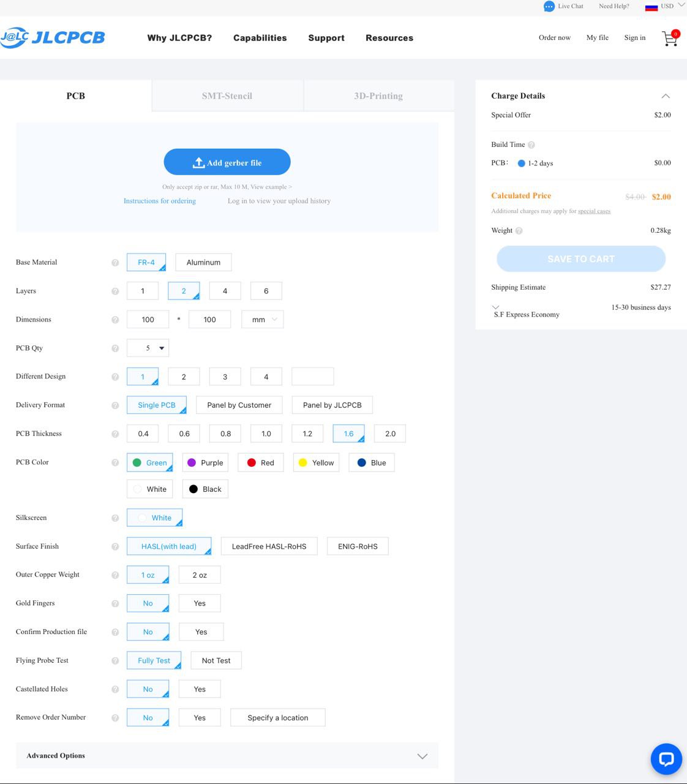687x784 pixels.
Task: Click the JLCPCB logo
Action: (x=53, y=37)
